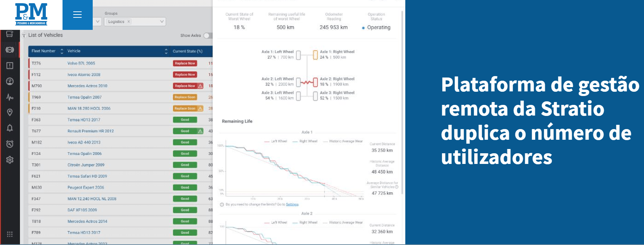Open the Peugeot Expert 2006 vehicle link
The width and height of the screenshot is (644, 245).
click(86, 188)
